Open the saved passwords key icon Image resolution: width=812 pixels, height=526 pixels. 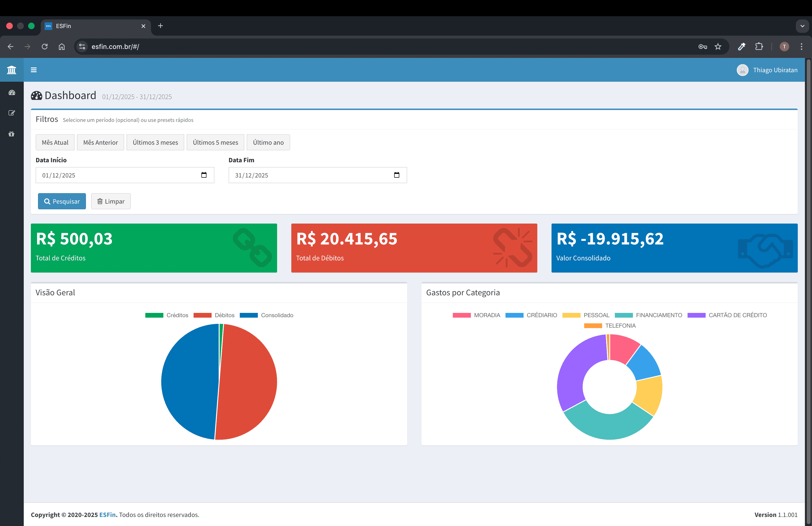click(703, 47)
